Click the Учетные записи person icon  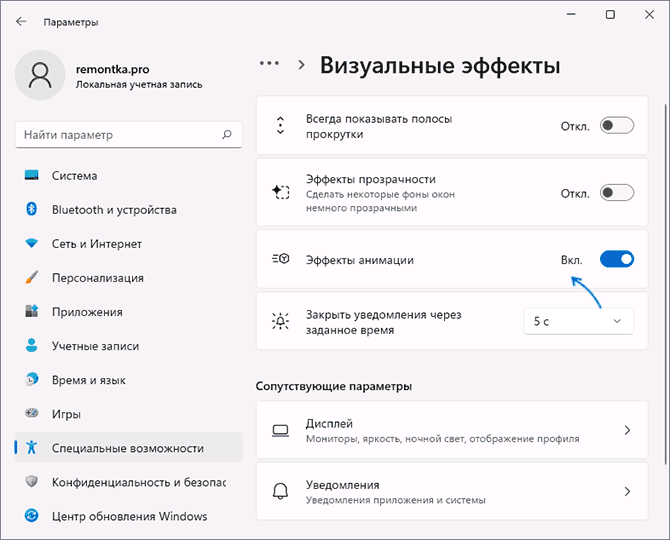pyautogui.click(x=32, y=345)
